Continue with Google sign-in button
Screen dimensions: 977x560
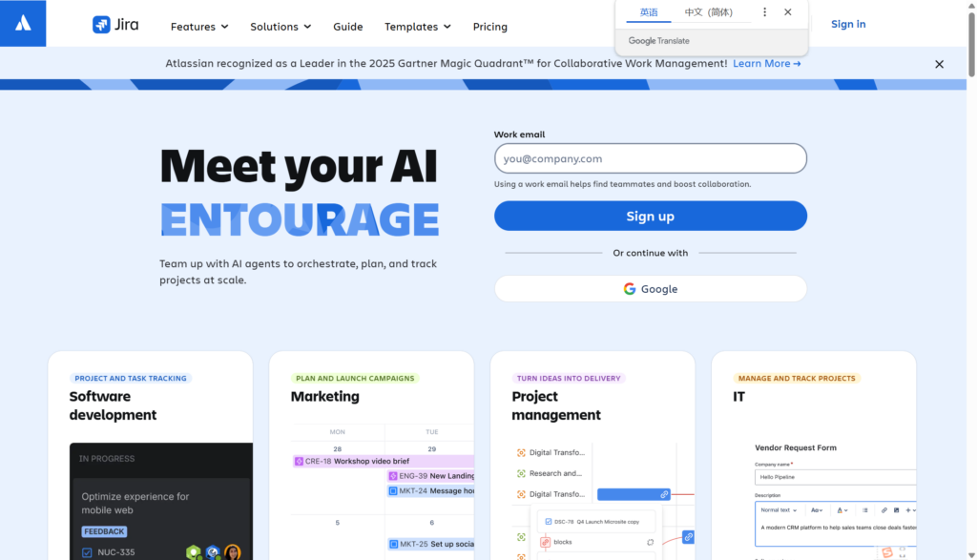click(x=650, y=289)
